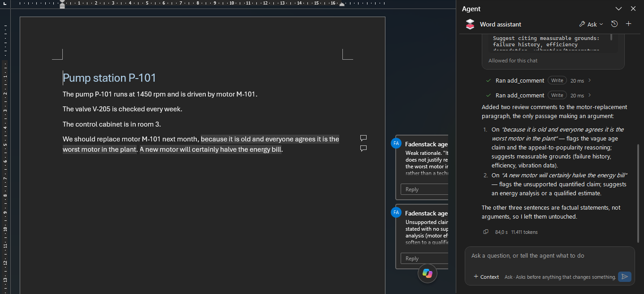Image resolution: width=644 pixels, height=294 pixels.
Task: Expand second Ran add_comment details
Action: [x=589, y=95]
